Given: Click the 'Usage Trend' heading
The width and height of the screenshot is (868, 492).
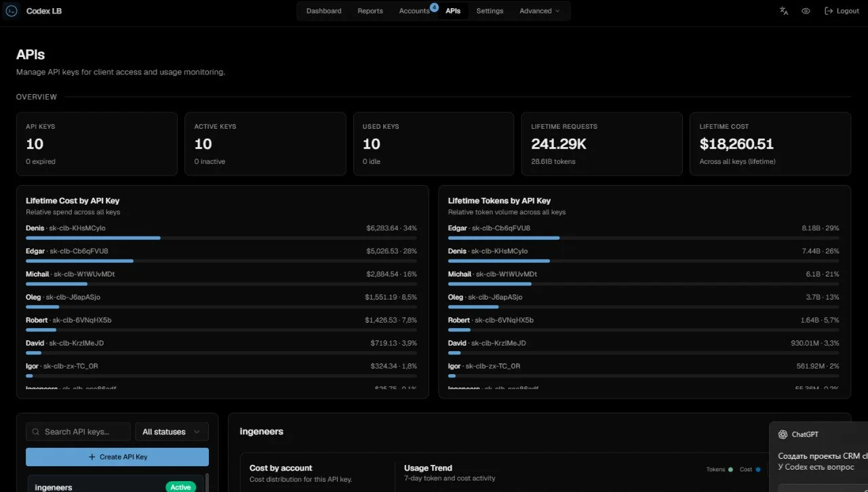Looking at the screenshot, I should (x=428, y=468).
